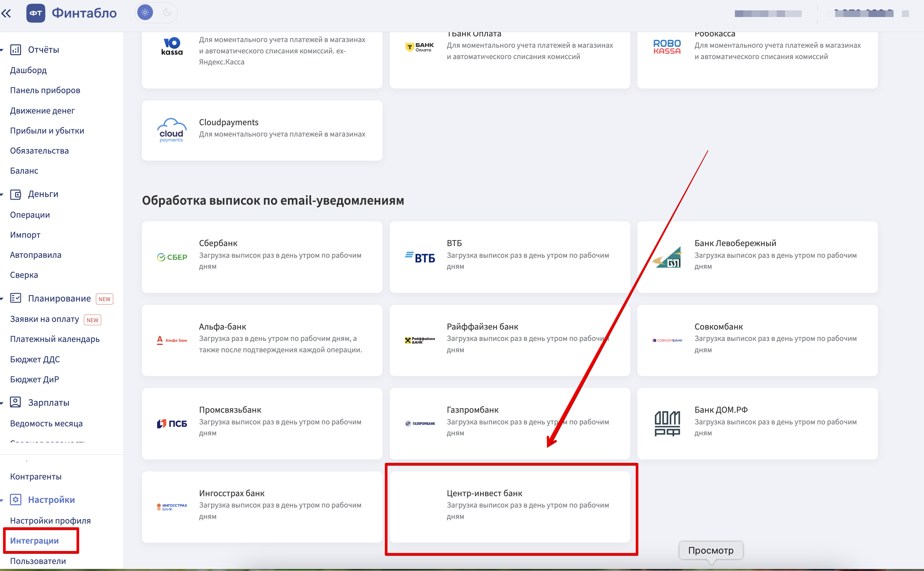Viewport: 924px width, 571px height.
Task: Open Импорт page
Action: coord(25,235)
